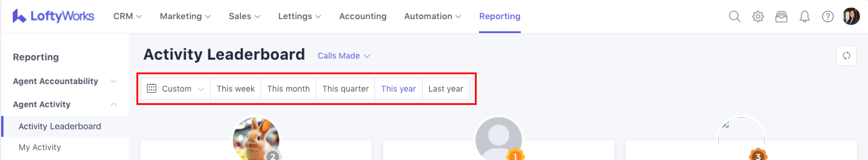Open the settings gear icon
The image size is (868, 160).
(758, 17)
